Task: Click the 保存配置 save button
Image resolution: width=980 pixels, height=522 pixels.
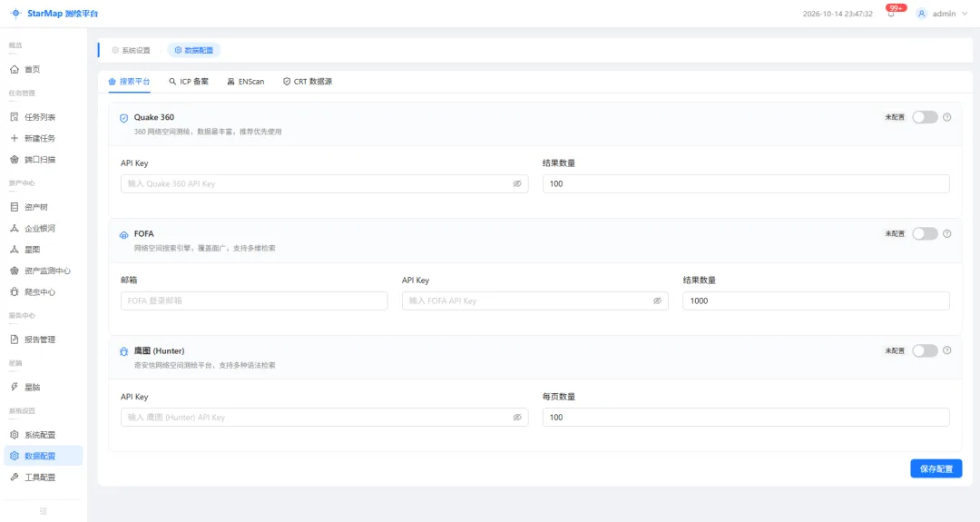Action: tap(936, 468)
